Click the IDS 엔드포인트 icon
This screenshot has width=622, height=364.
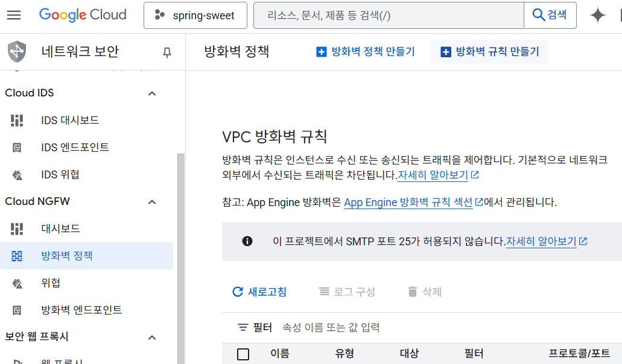(17, 148)
